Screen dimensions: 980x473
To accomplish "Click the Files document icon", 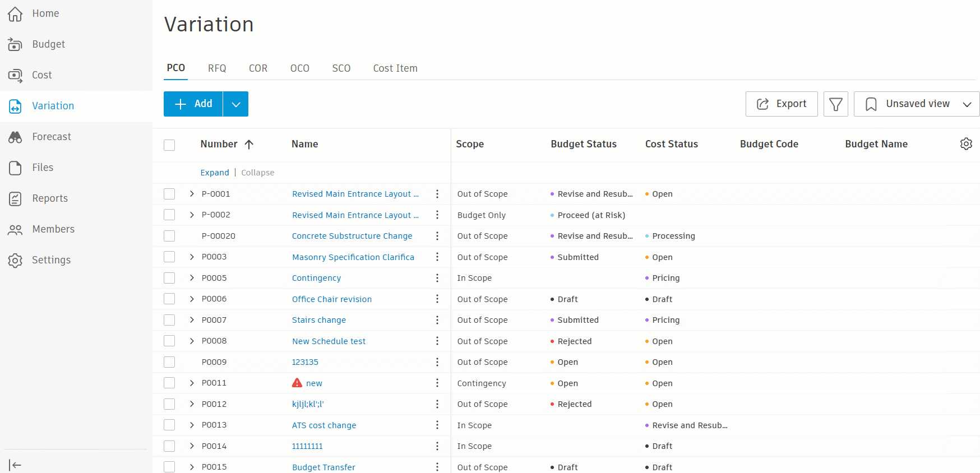I will 15,168.
